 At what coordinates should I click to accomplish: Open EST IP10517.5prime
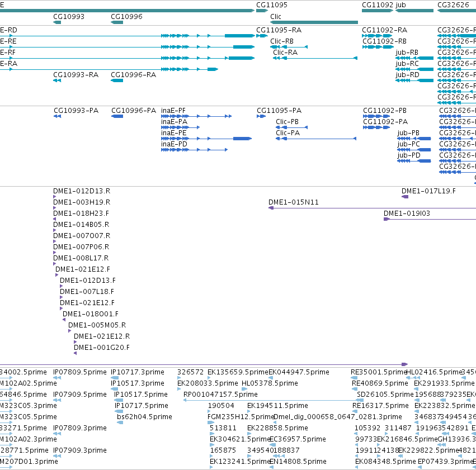tap(119, 400)
